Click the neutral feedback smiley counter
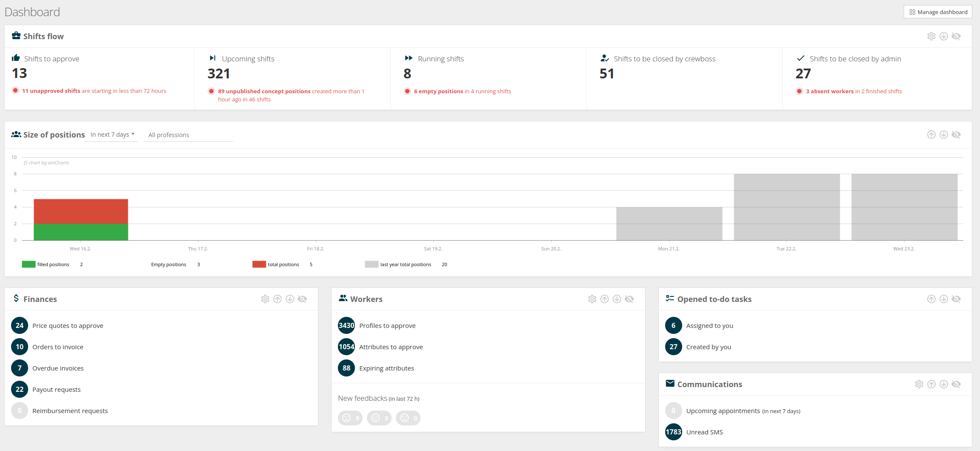The height and width of the screenshot is (451, 980). coord(379,418)
